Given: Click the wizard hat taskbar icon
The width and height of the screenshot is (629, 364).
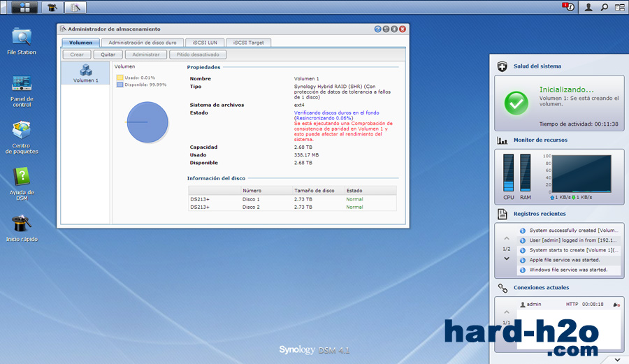Looking at the screenshot, I should (52, 7).
